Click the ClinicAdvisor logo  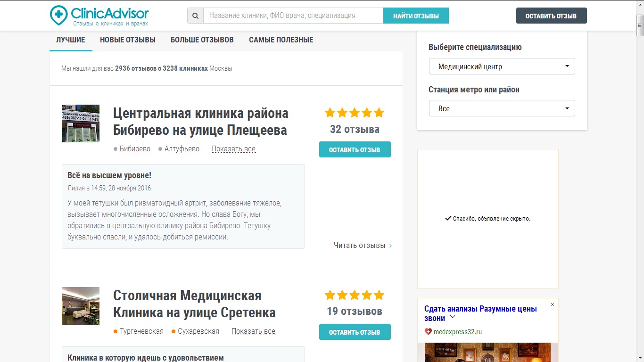click(99, 16)
